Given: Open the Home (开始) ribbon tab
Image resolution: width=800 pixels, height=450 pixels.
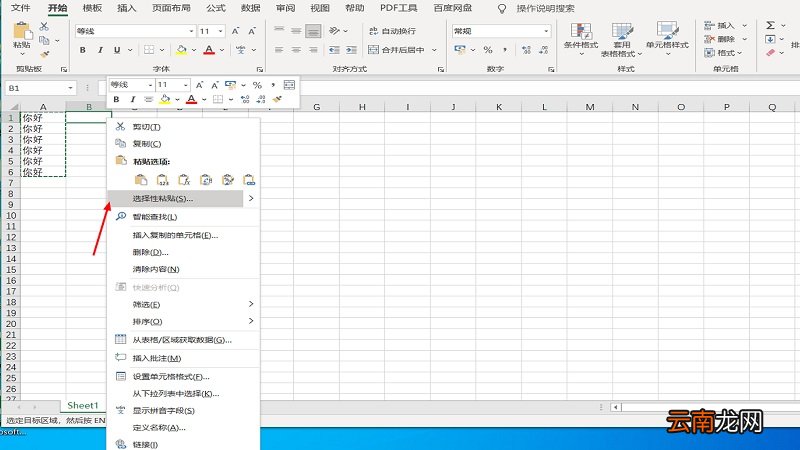Looking at the screenshot, I should point(57,8).
